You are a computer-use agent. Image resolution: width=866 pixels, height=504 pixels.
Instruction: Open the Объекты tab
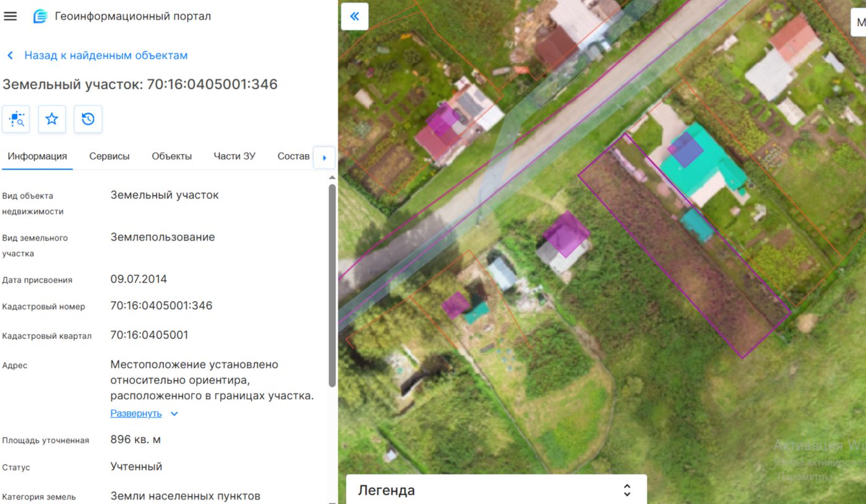click(x=171, y=156)
